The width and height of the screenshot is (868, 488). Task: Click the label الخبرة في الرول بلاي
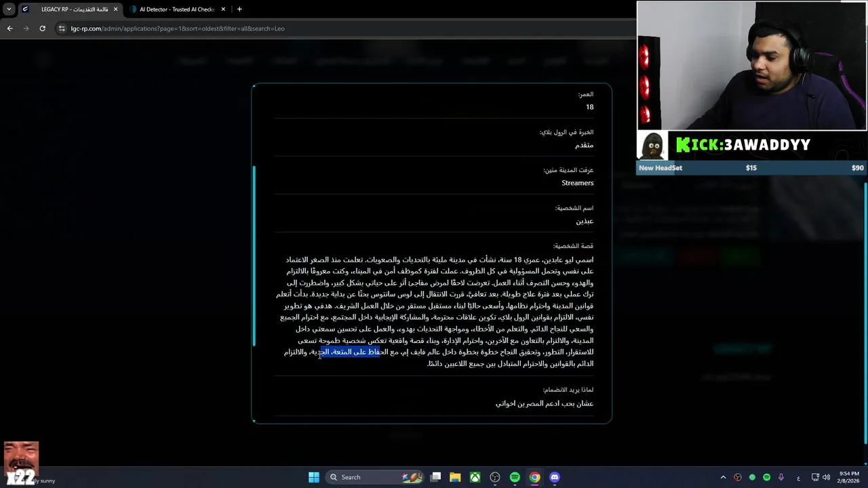tap(566, 132)
